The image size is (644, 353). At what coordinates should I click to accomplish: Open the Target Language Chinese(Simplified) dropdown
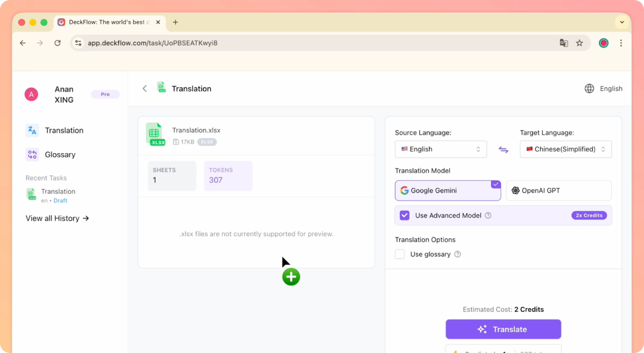coord(565,149)
